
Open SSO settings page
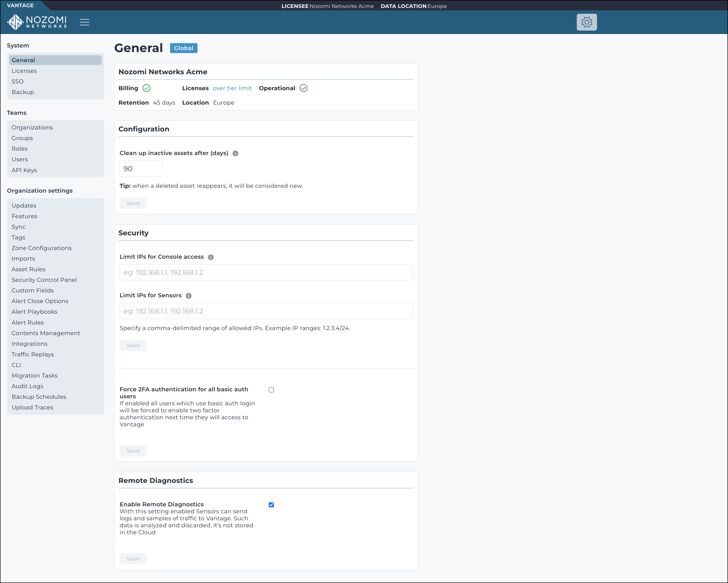(x=18, y=81)
